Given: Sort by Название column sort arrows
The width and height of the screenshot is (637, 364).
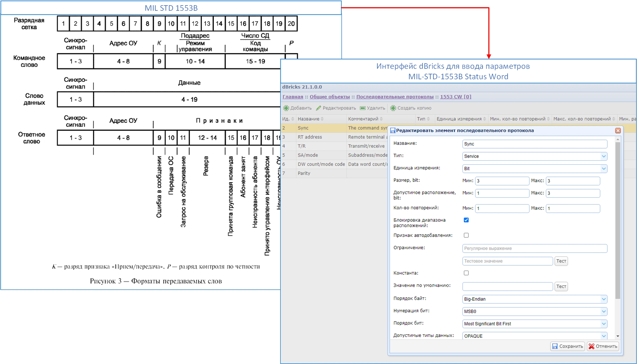Looking at the screenshot, I should [x=322, y=119].
